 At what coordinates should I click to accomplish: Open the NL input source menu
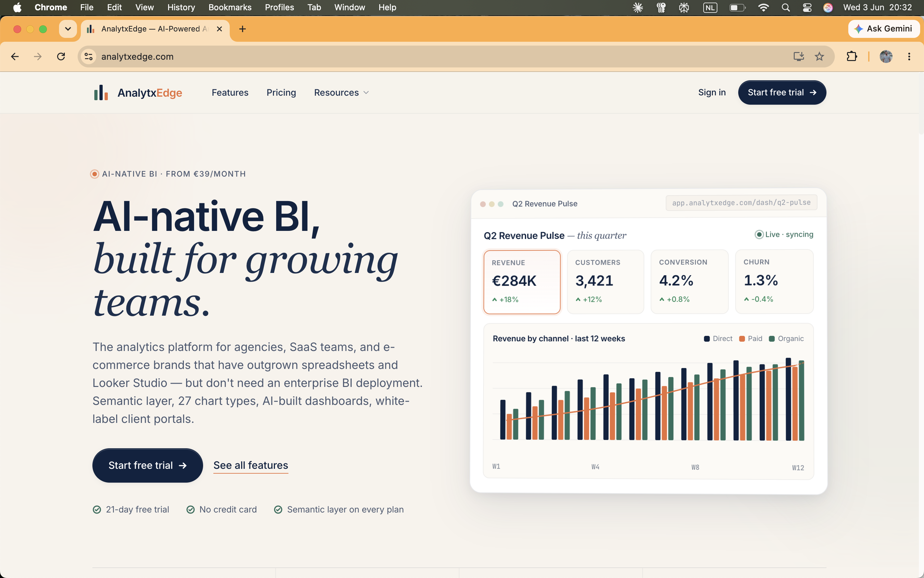click(710, 7)
